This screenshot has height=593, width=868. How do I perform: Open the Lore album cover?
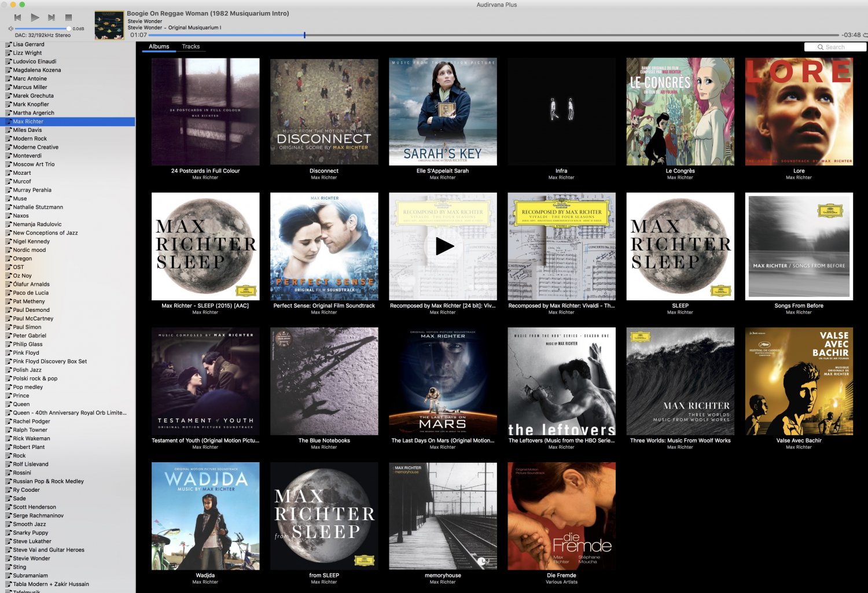(x=799, y=112)
